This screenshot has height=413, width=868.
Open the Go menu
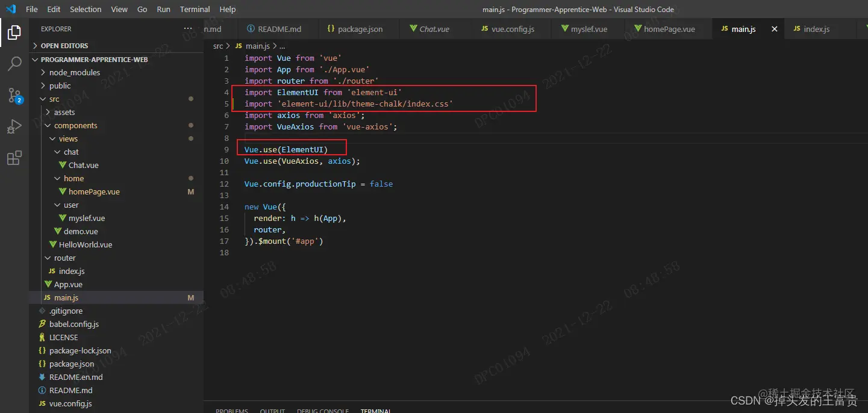click(x=142, y=9)
